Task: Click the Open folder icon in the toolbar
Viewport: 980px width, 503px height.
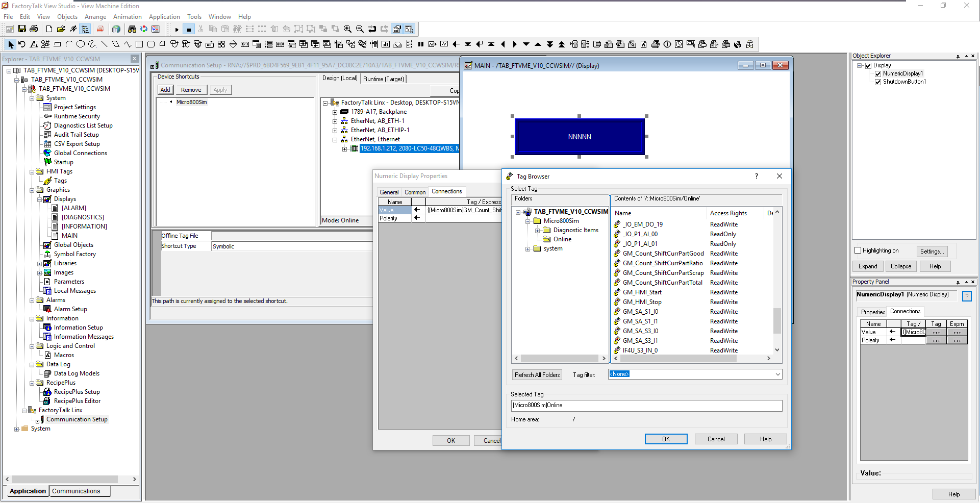Action: [x=61, y=29]
